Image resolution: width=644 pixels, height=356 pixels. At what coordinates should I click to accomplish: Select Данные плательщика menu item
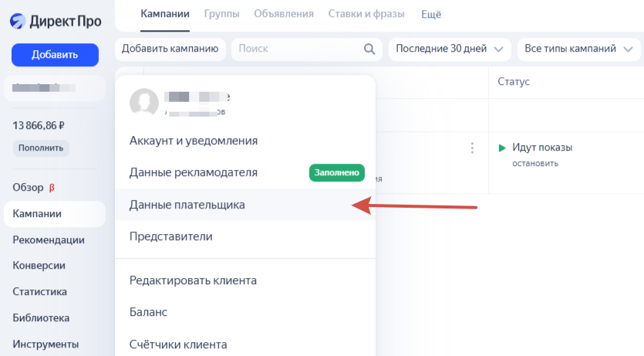click(x=187, y=205)
